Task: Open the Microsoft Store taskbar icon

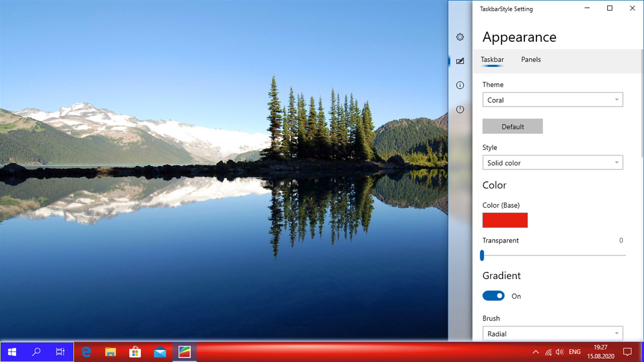Action: pos(135,351)
